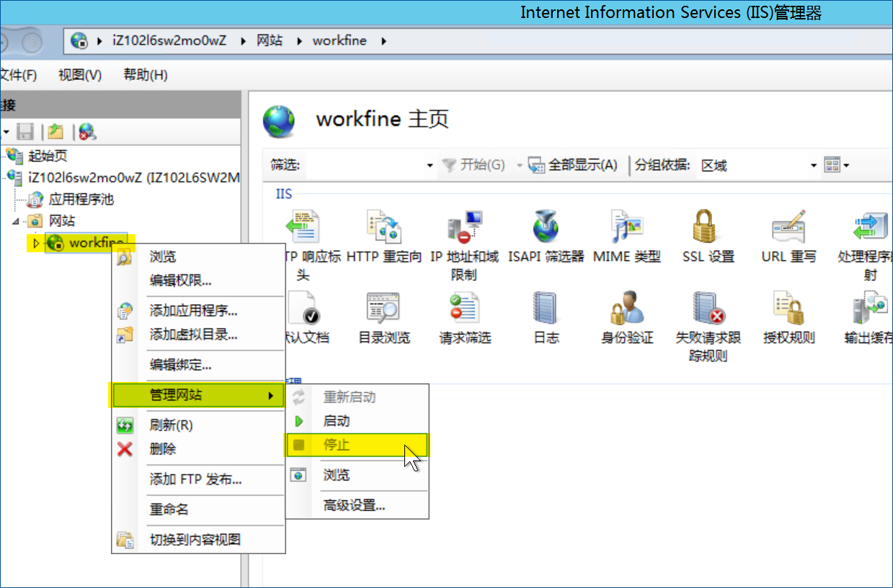Choose 浏览 (Browse) at the top of the context menu
893x588 pixels.
(x=198, y=257)
